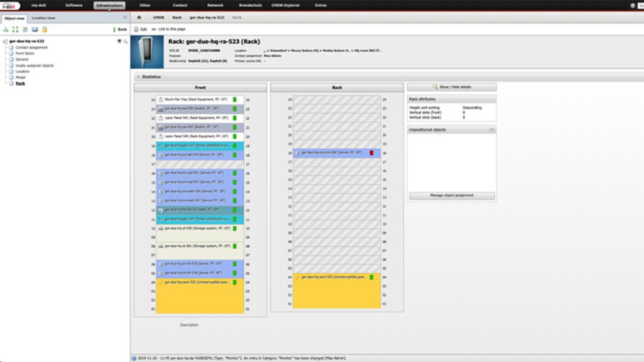The width and height of the screenshot is (644, 362).
Task: Open locally assigned objects in tree
Action: [35, 66]
